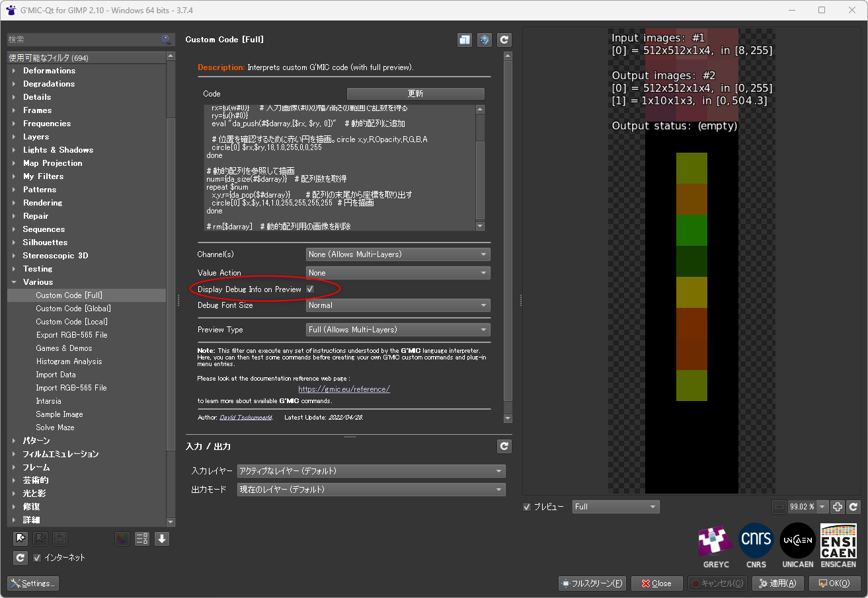The image size is (868, 598).
Task: Reset filter parameters with top reload icon
Action: (x=504, y=40)
